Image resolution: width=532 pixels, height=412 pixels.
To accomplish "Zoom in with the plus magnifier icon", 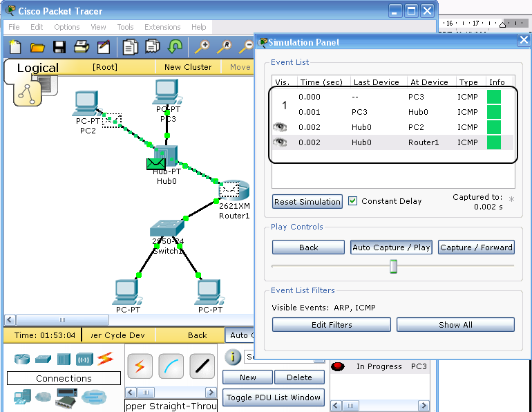I will pos(202,47).
